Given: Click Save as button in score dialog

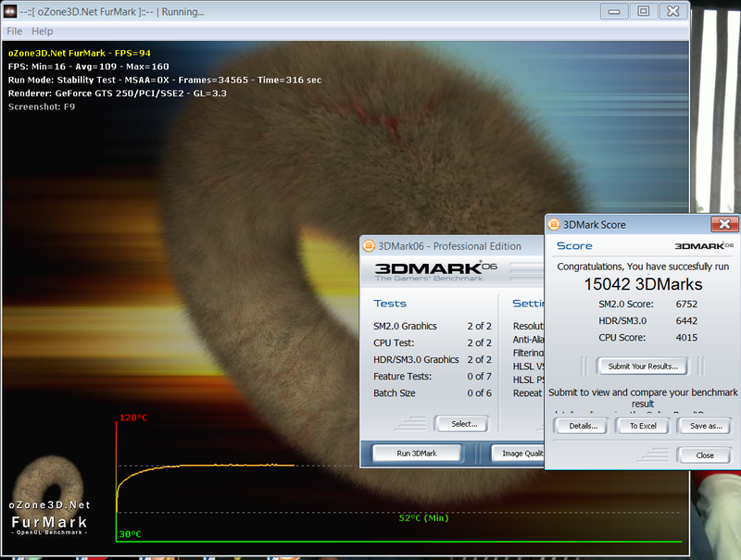Looking at the screenshot, I should coord(706,426).
